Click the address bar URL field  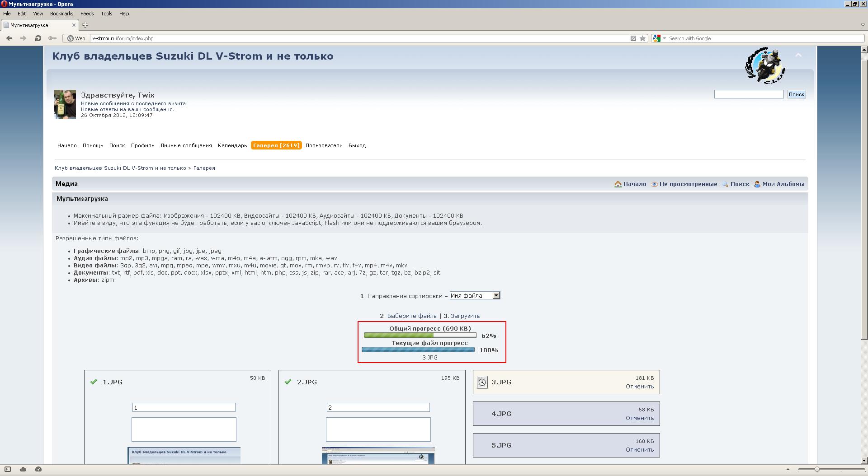tap(359, 38)
